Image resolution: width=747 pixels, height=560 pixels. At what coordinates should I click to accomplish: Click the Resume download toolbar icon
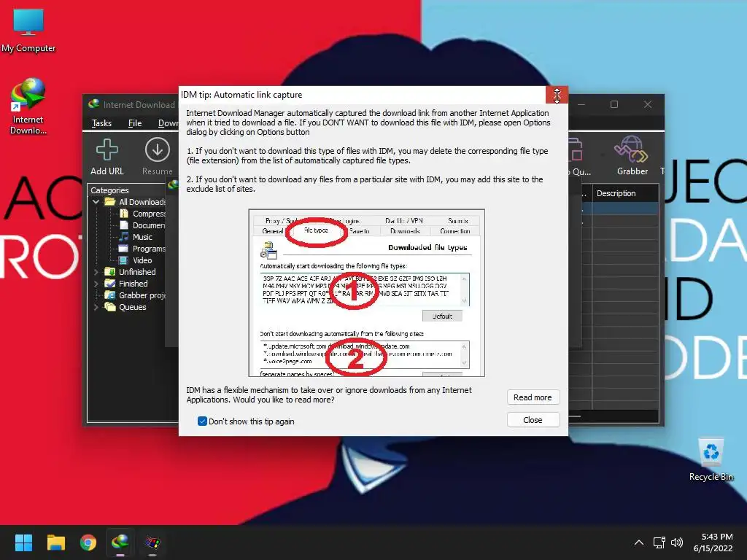158,157
